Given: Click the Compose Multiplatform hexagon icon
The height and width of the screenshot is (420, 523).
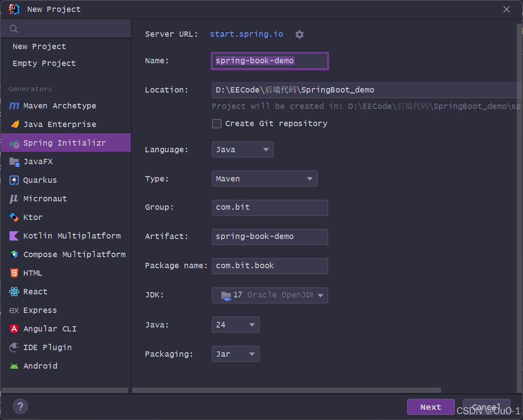Looking at the screenshot, I should click(x=14, y=254).
